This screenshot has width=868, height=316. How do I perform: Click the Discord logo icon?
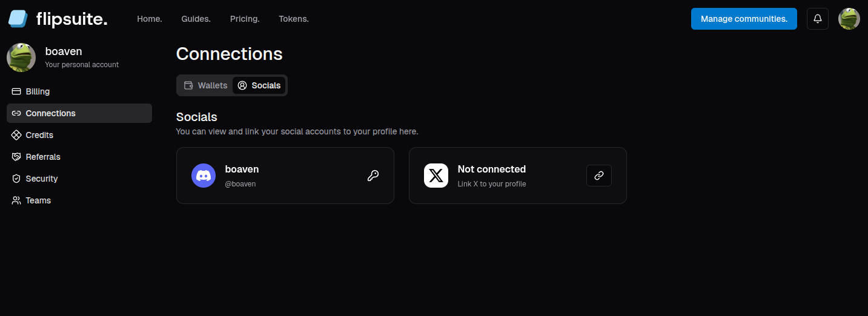[204, 176]
